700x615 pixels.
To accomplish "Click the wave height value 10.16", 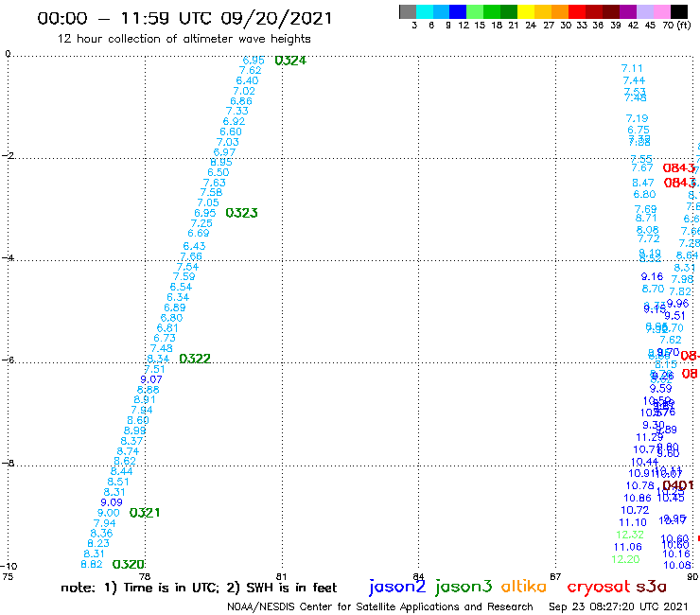I will tap(676, 553).
